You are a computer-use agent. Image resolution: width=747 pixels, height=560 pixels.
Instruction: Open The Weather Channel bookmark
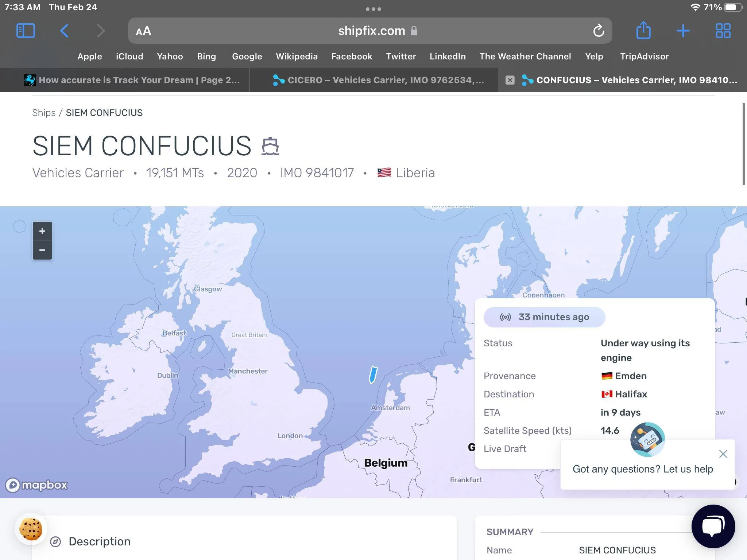click(525, 57)
